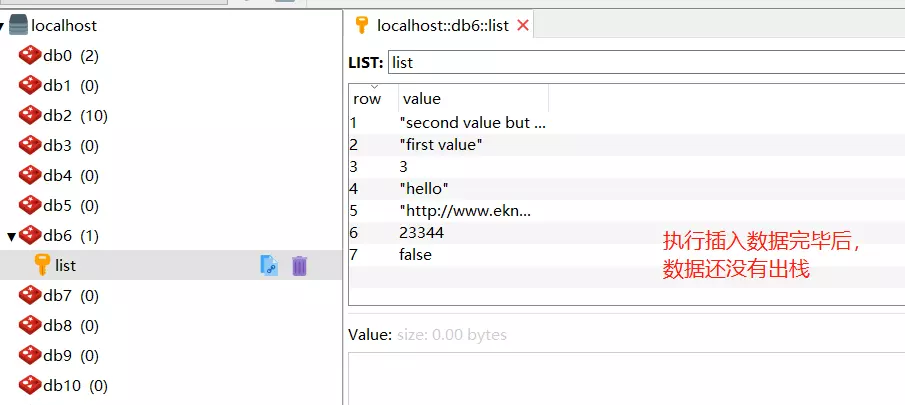Click the value column header

(473, 98)
